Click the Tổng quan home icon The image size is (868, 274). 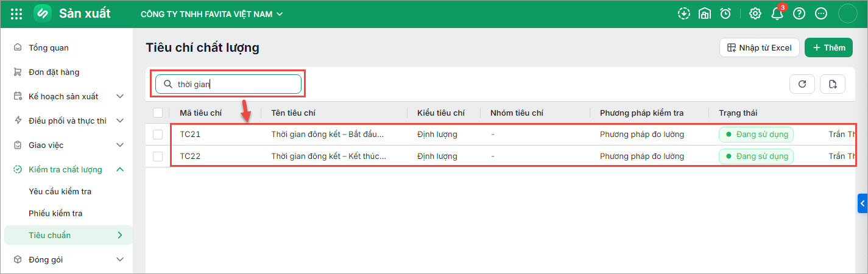18,47
